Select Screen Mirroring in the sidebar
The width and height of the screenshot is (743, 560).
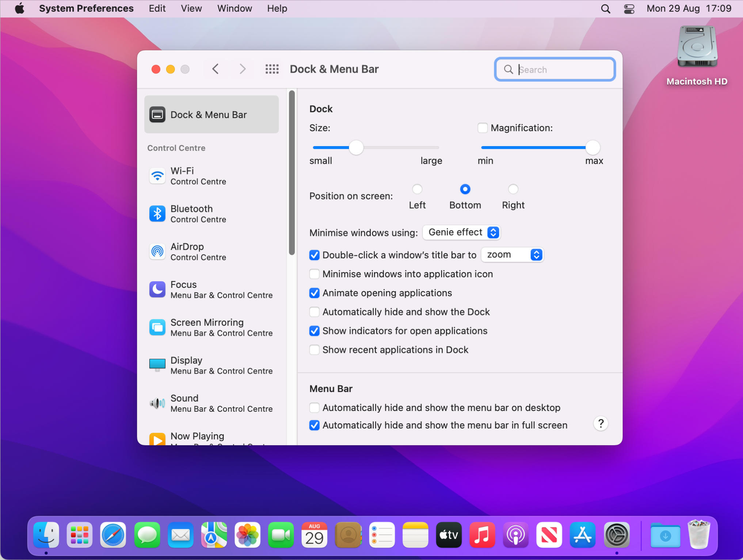[x=212, y=328]
